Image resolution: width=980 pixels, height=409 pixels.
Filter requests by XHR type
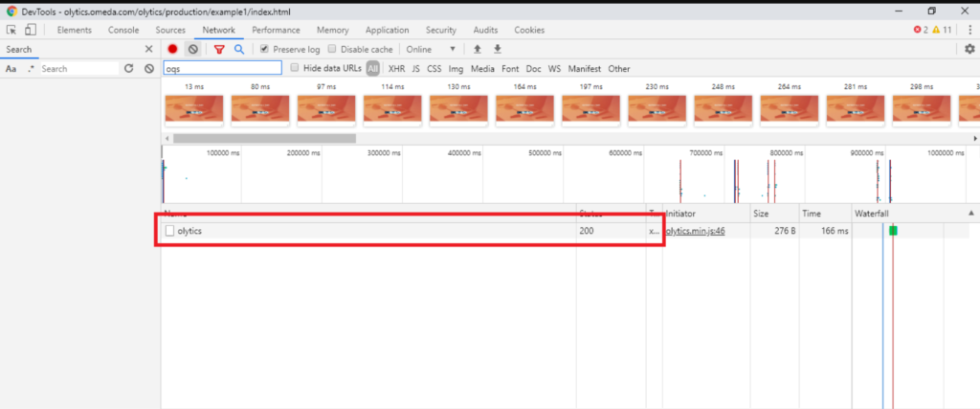pyautogui.click(x=395, y=69)
